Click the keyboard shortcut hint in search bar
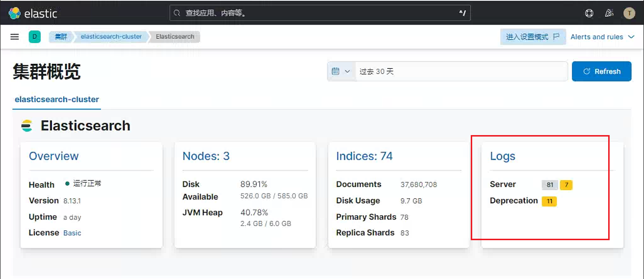This screenshot has width=644, height=279. coord(462,13)
